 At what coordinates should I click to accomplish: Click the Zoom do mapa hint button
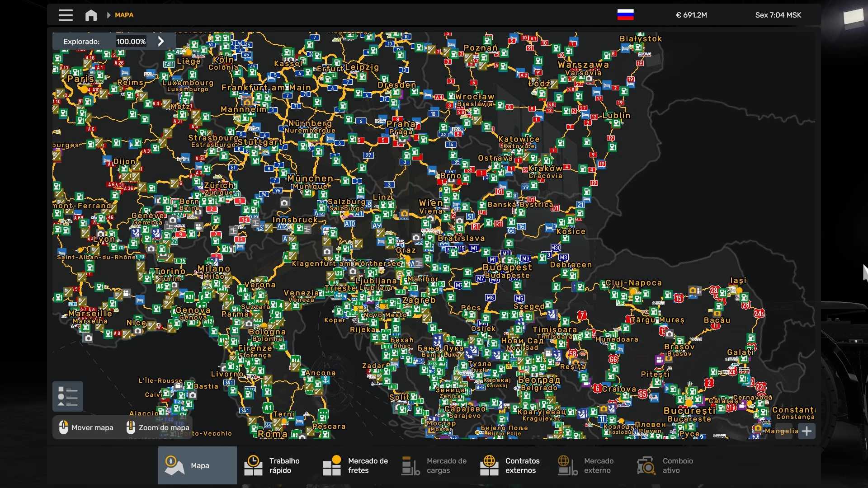[x=158, y=427]
